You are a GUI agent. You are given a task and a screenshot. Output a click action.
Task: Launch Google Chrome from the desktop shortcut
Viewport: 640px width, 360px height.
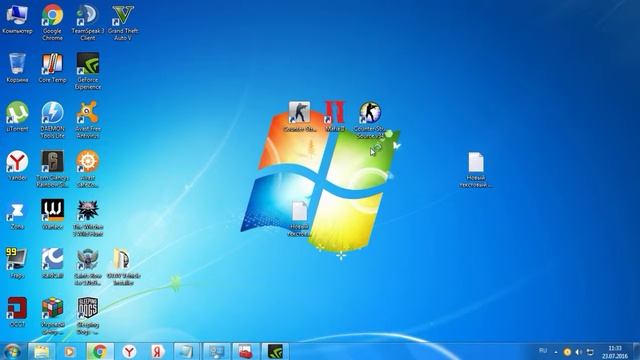pyautogui.click(x=52, y=22)
